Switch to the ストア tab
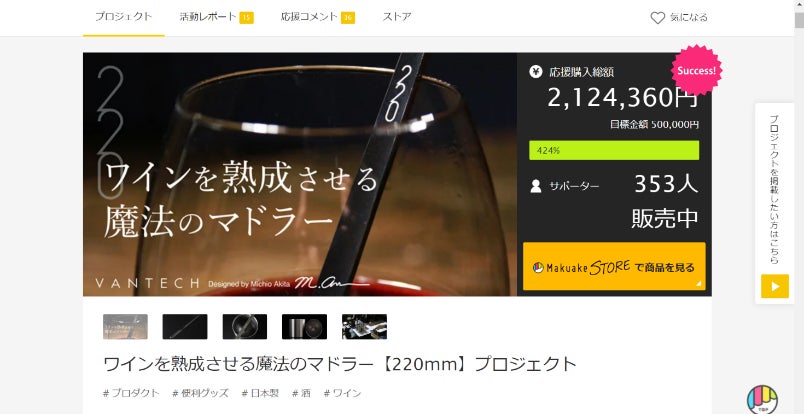This screenshot has height=414, width=804. pos(396,17)
